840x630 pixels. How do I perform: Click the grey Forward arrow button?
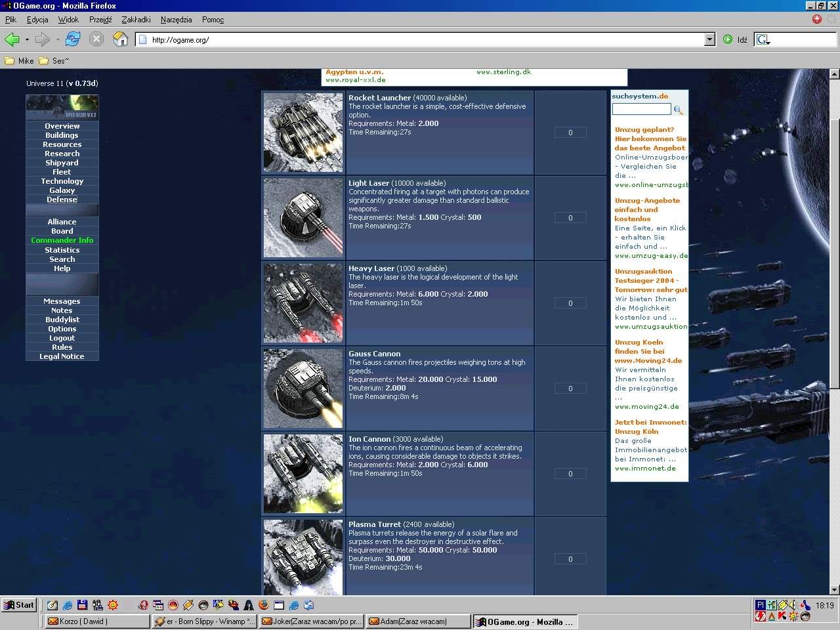point(43,39)
